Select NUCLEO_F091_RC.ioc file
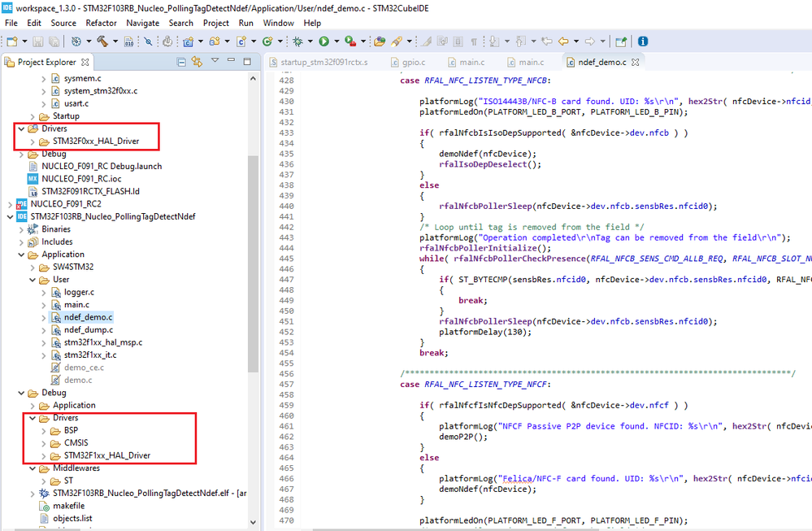 [x=81, y=179]
